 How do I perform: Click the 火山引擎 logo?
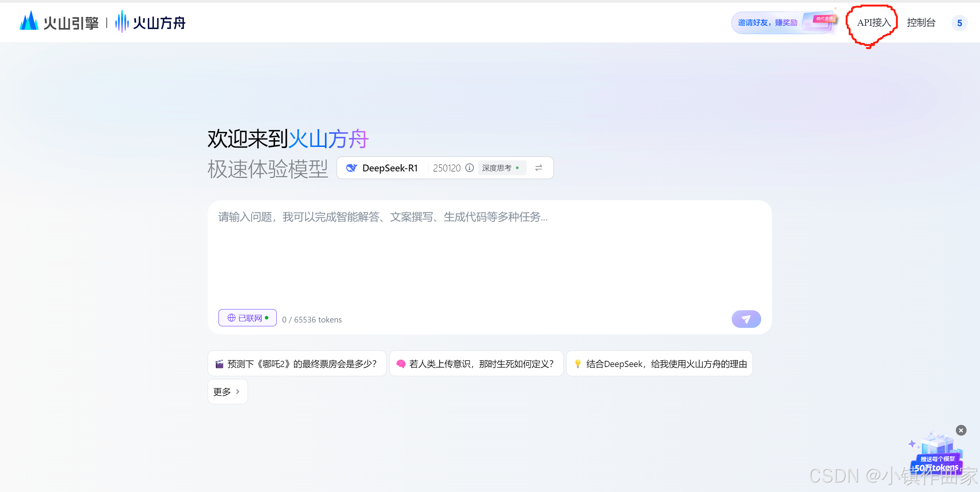click(x=59, y=22)
